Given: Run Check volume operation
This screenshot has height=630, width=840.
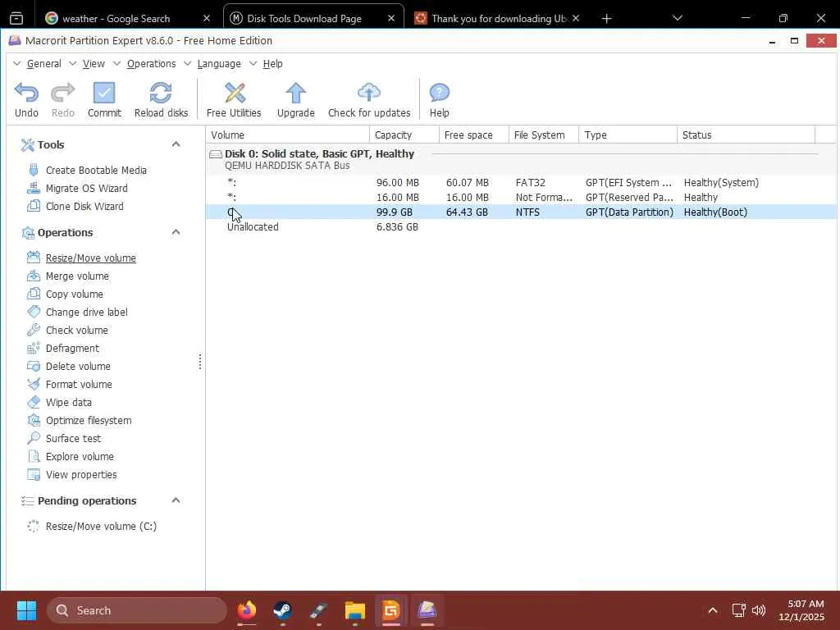Looking at the screenshot, I should click(76, 331).
